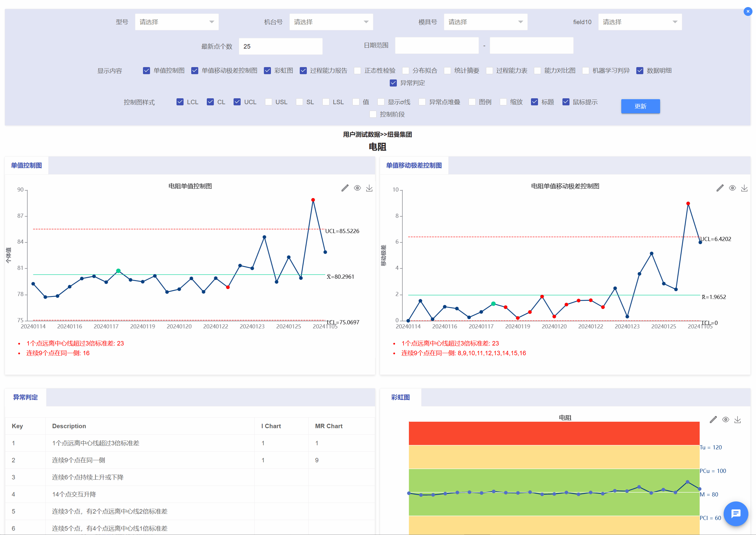Click the 最新点个数 input field
This screenshot has height=535, width=756.
[280, 46]
